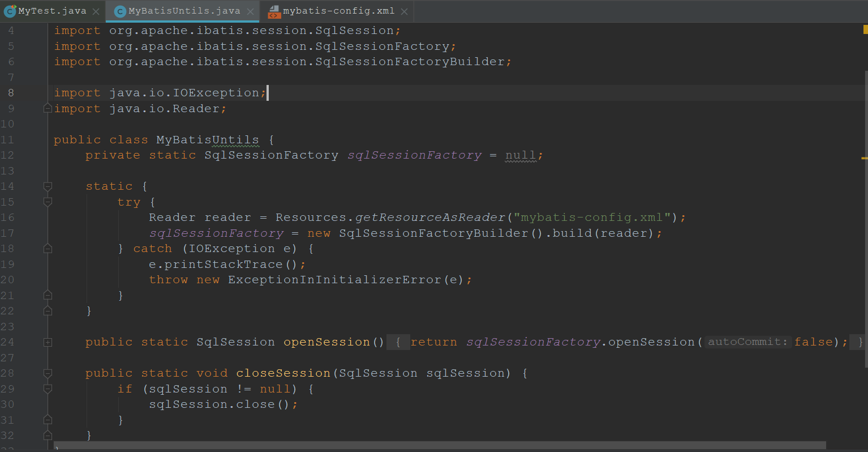
Task: Click the Reader reader declaration on line 16
Action: point(200,218)
